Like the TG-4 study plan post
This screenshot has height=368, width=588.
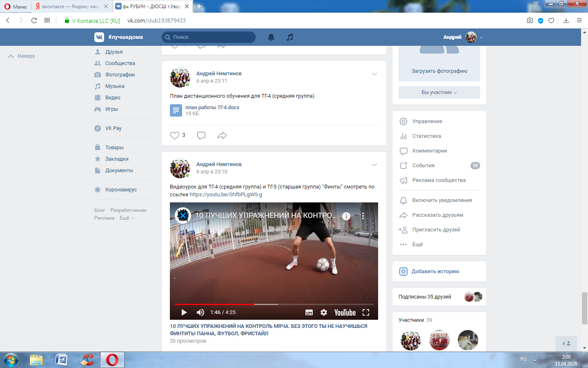pyautogui.click(x=175, y=135)
